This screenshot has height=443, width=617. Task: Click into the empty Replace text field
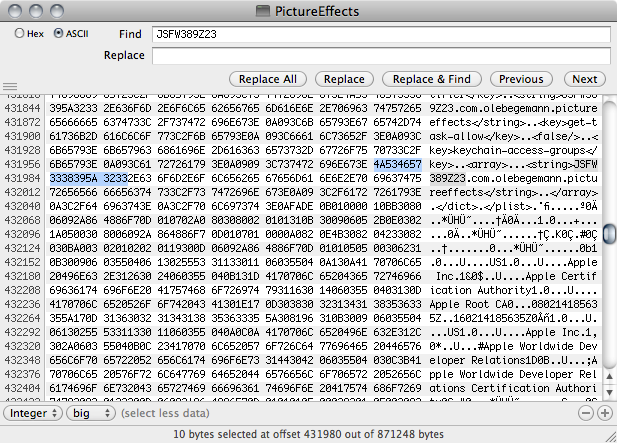click(380, 55)
